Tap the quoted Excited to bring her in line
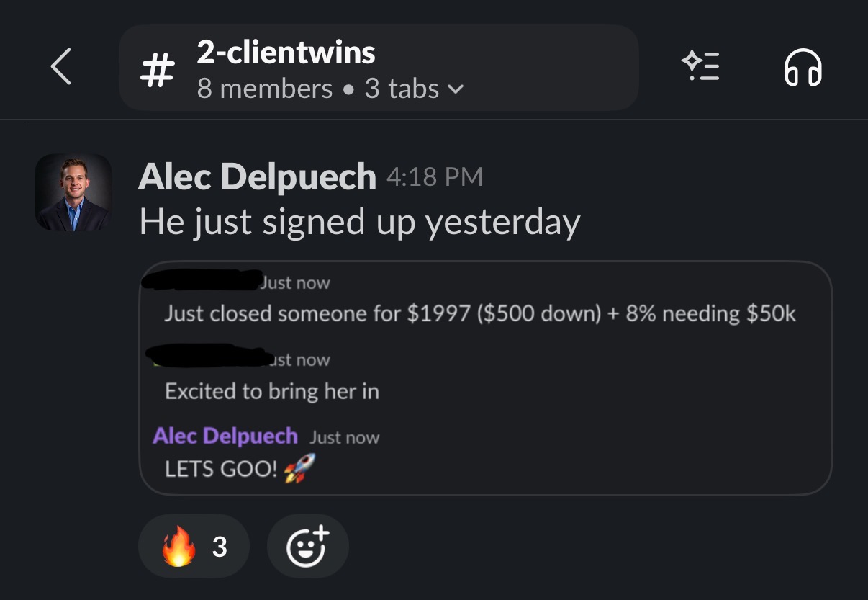868x600 pixels. coord(272,391)
